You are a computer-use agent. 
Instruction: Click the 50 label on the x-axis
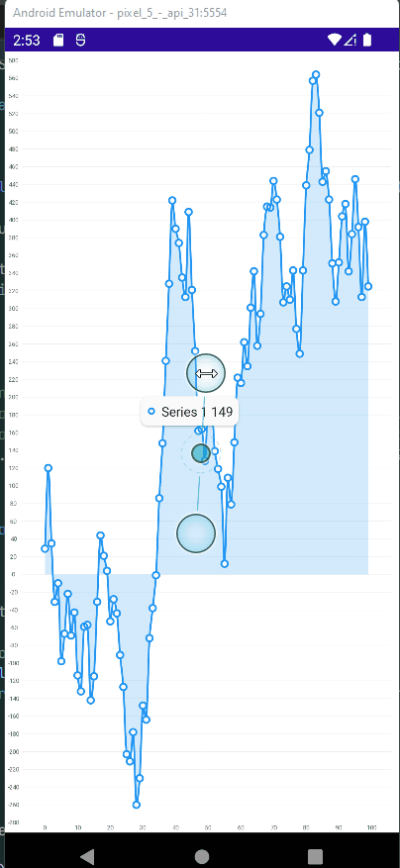pos(208,827)
